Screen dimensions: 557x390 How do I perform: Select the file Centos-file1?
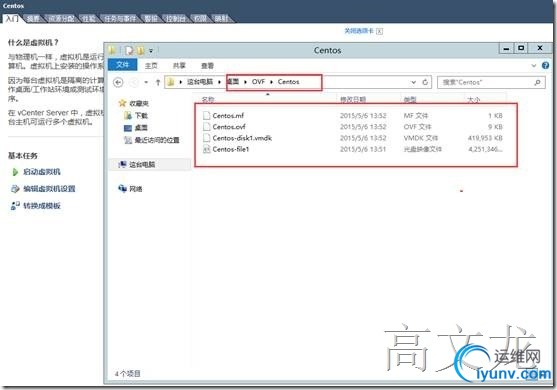(231, 149)
